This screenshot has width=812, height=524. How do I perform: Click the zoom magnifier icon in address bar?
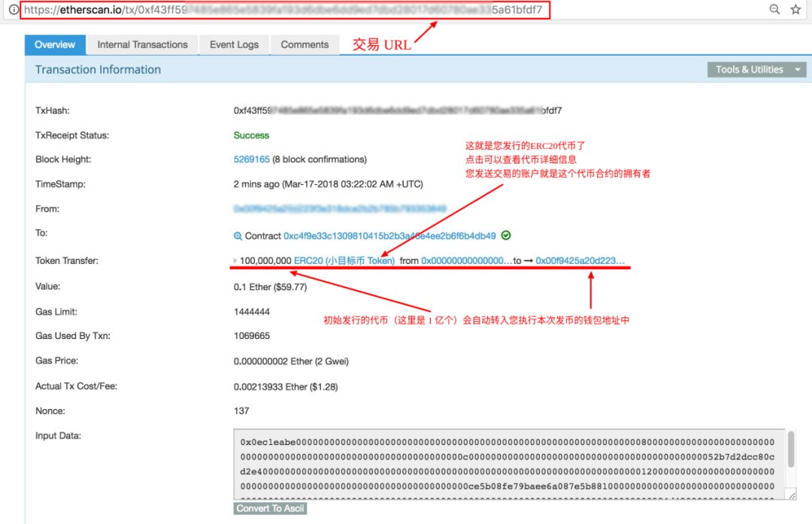coord(774,9)
